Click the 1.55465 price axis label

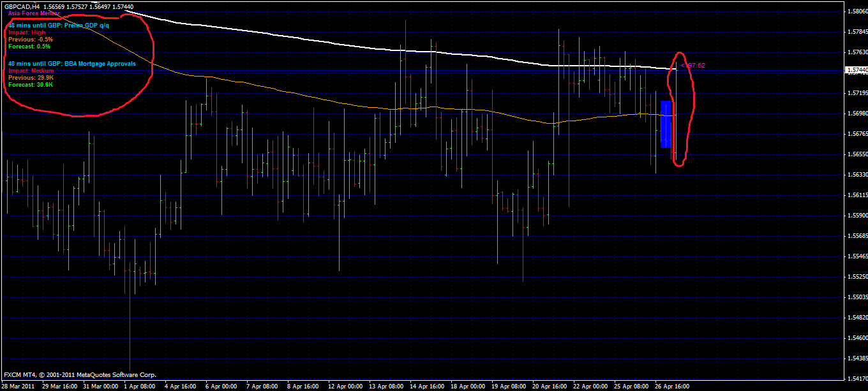click(x=857, y=256)
